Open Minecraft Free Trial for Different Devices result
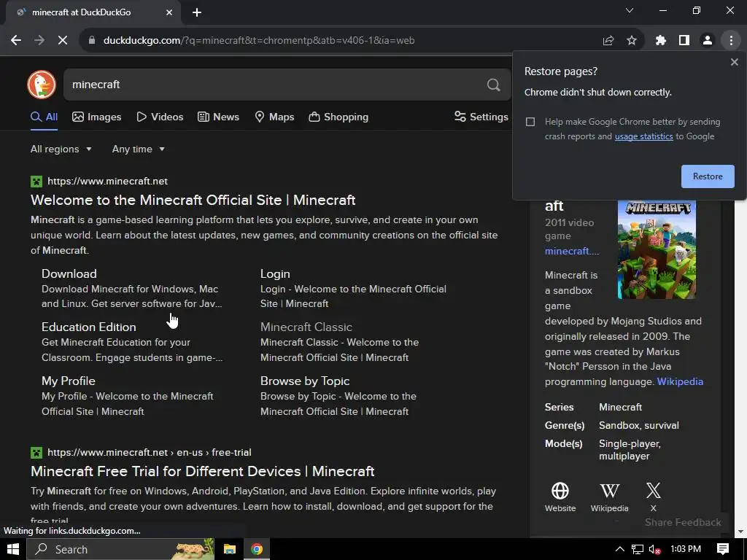 coord(203,472)
